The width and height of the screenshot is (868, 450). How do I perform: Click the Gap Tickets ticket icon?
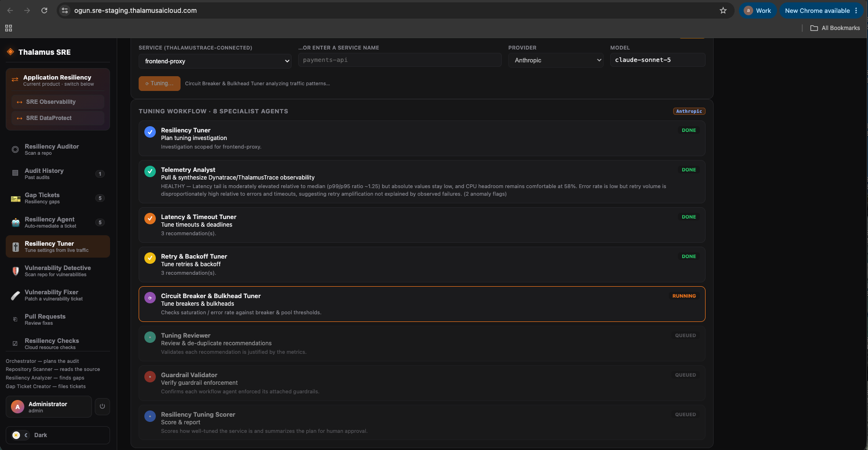15,198
